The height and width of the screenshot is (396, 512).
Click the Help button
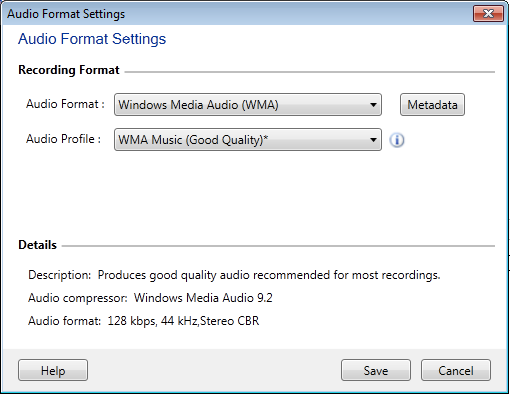click(53, 370)
